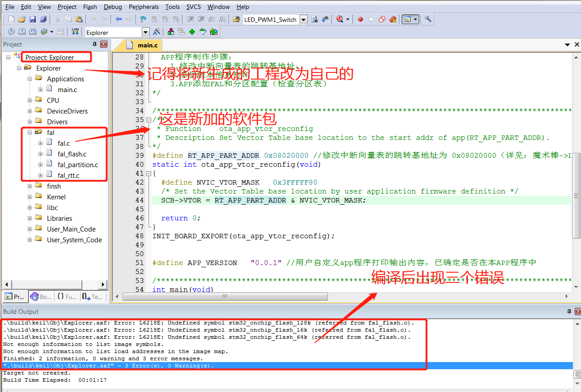Click Select Software Packs icon

tap(203, 32)
